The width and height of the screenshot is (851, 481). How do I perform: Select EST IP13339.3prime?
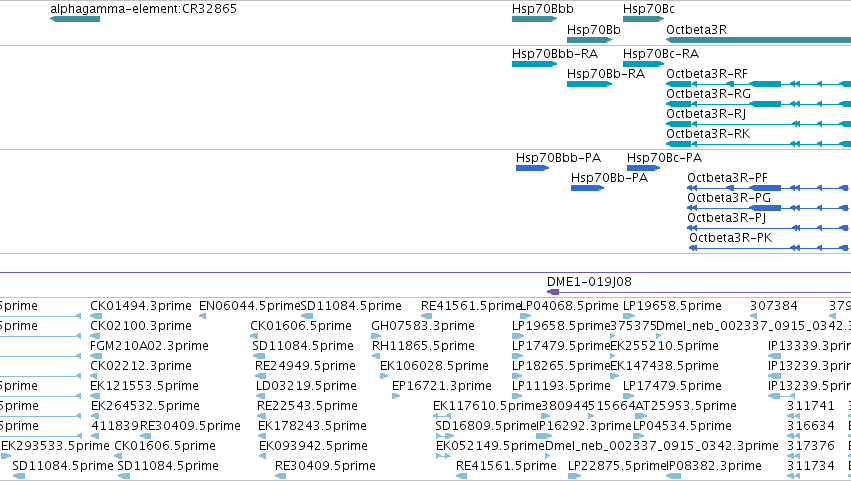click(x=774, y=357)
